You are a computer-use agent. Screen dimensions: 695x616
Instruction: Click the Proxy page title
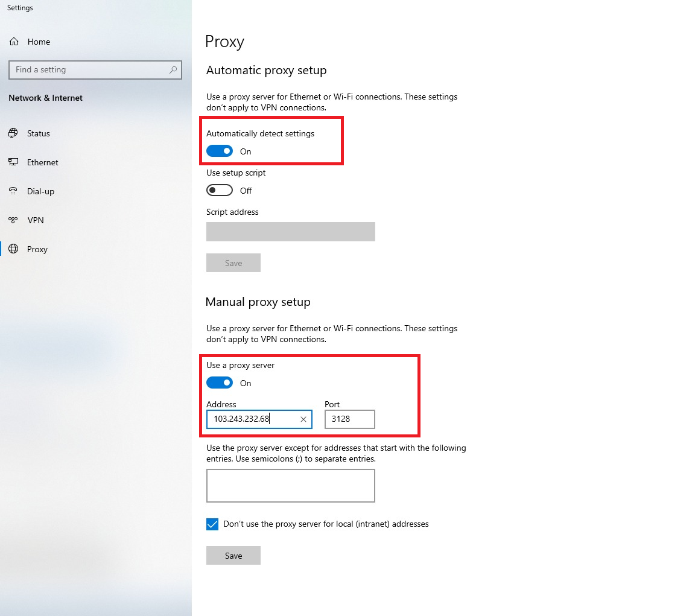(224, 42)
